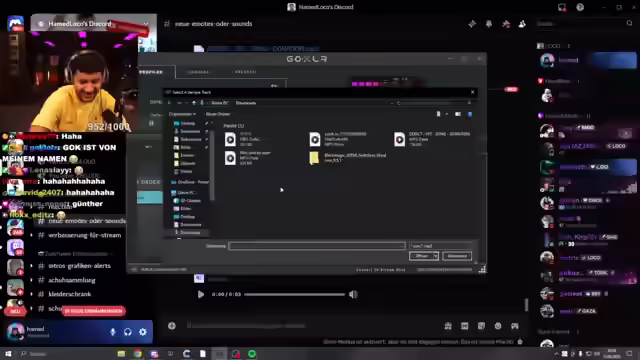
Task: Open the threads icon in channel header
Action: pyautogui.click(x=472, y=24)
